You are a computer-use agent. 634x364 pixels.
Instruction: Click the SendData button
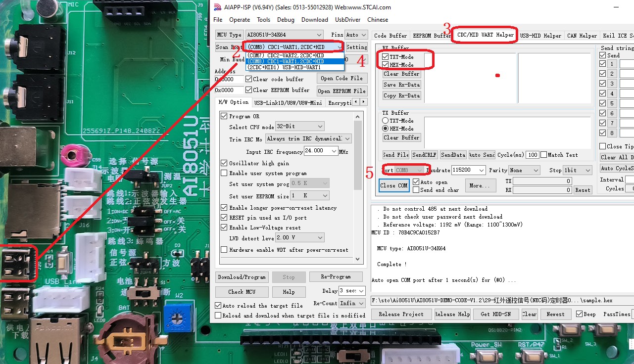[x=453, y=155]
